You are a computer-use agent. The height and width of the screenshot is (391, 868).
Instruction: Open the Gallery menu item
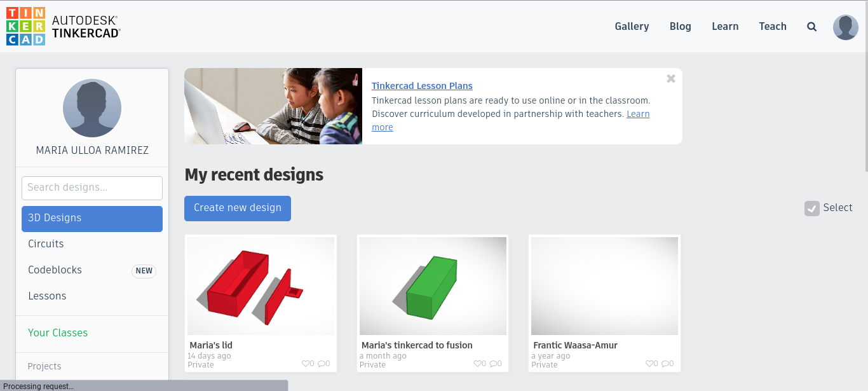click(632, 27)
